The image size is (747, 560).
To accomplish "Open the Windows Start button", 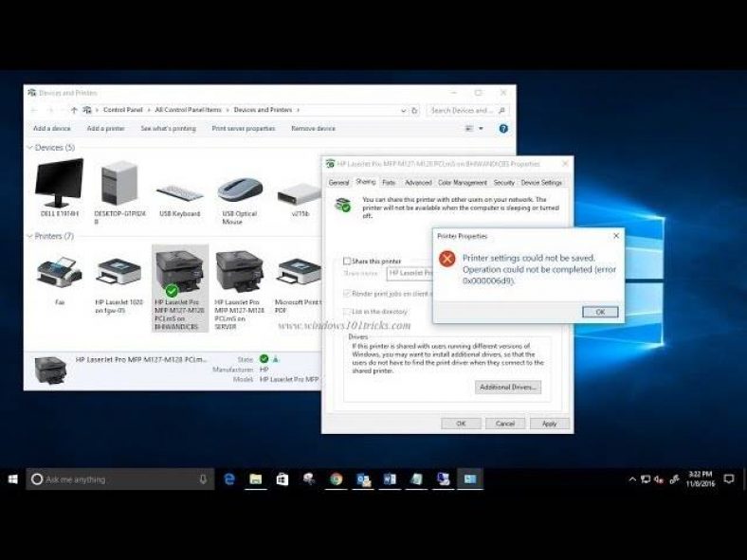I will point(13,479).
